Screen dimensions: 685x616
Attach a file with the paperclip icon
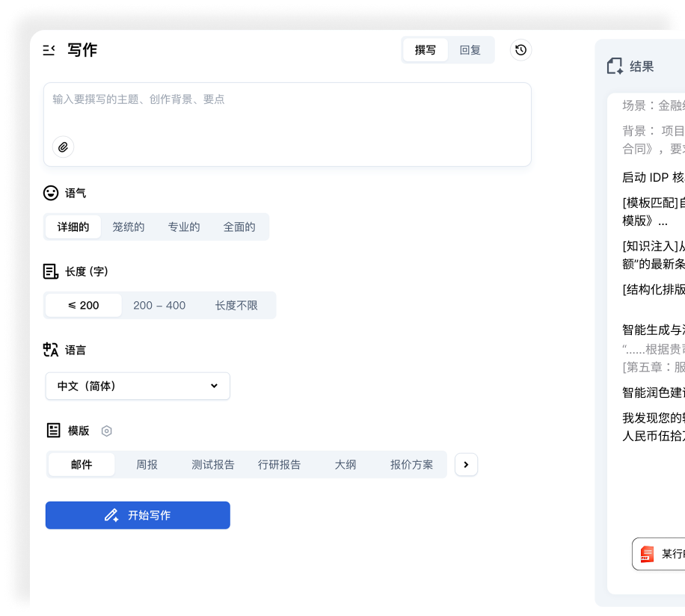point(64,147)
